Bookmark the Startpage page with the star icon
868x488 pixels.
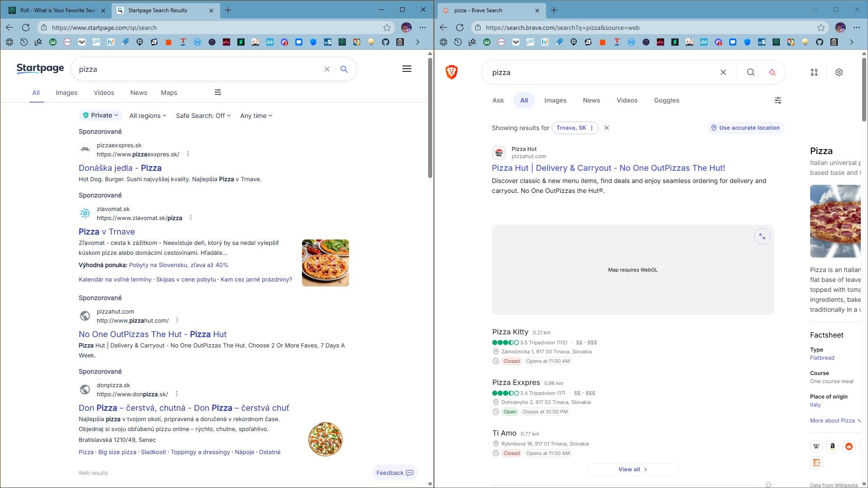coord(387,28)
